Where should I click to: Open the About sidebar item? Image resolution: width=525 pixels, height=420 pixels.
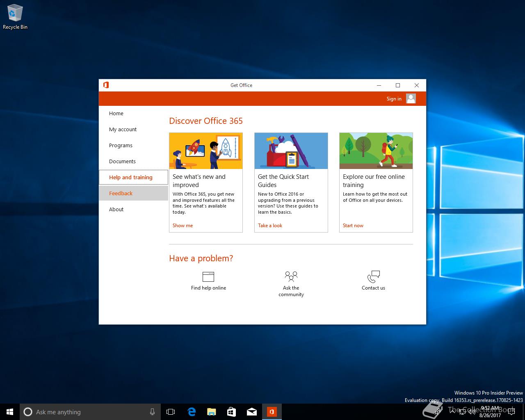[133, 210]
